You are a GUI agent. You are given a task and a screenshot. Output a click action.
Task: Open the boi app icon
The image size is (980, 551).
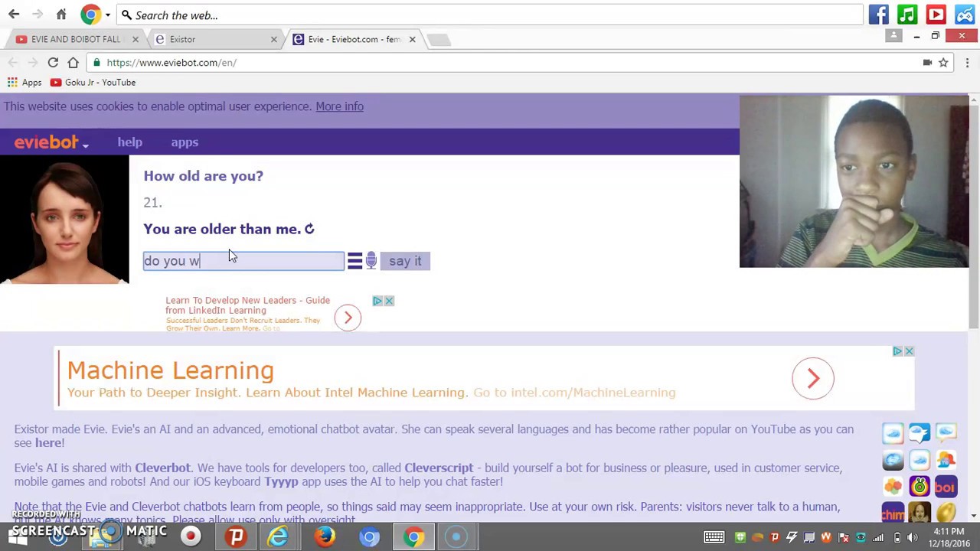[x=946, y=486]
